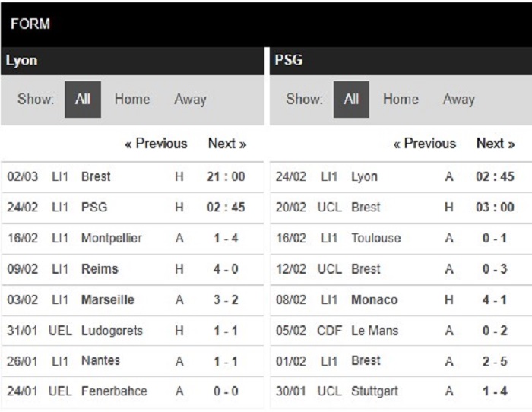The width and height of the screenshot is (532, 412).
Task: Open Le Mans CDF 0 - 2 result
Action: 401,331
